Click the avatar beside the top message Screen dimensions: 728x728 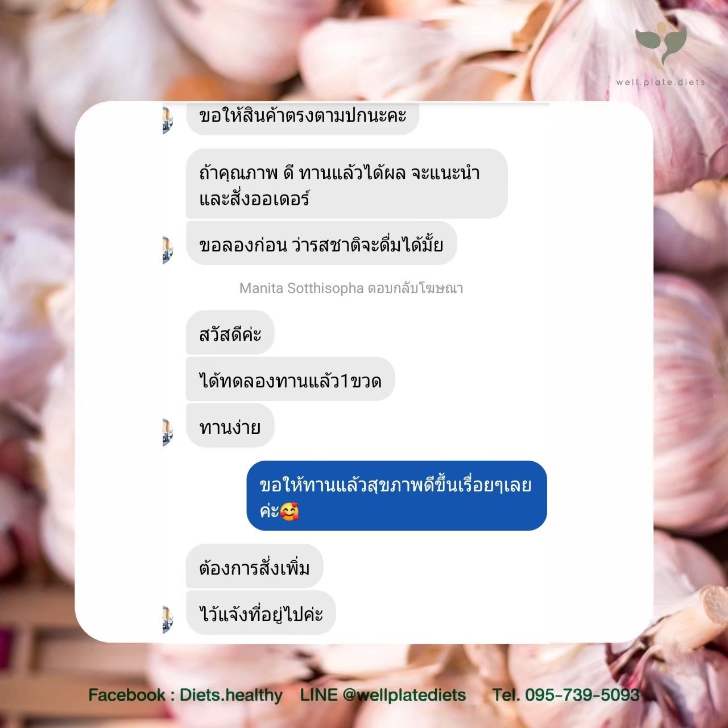point(168,121)
